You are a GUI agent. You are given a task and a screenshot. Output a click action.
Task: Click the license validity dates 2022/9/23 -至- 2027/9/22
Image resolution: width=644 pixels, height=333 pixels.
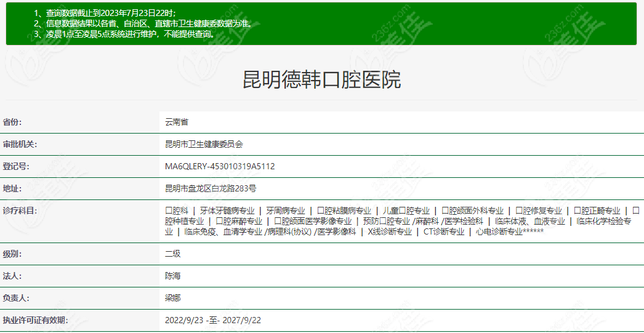[213, 320]
